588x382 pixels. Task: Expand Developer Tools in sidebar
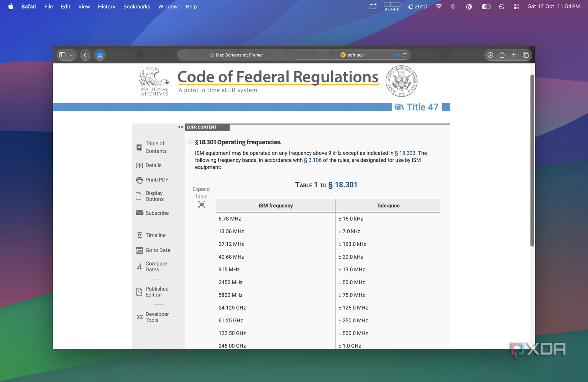(153, 317)
